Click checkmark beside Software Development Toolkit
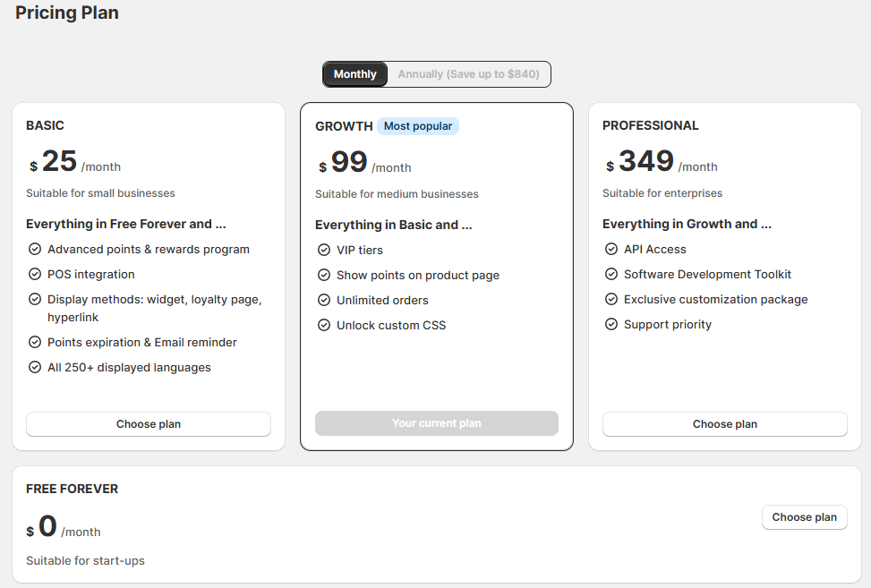Image resolution: width=871 pixels, height=588 pixels. tap(611, 275)
